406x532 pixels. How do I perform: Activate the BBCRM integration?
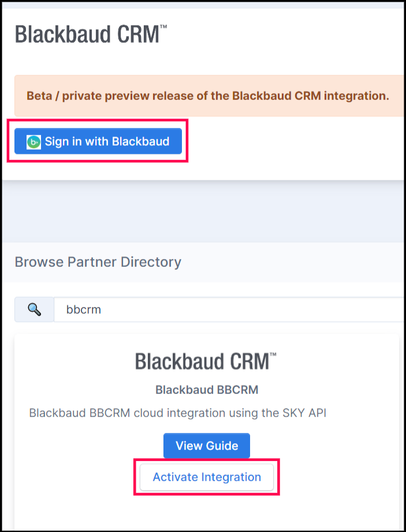[x=206, y=477]
